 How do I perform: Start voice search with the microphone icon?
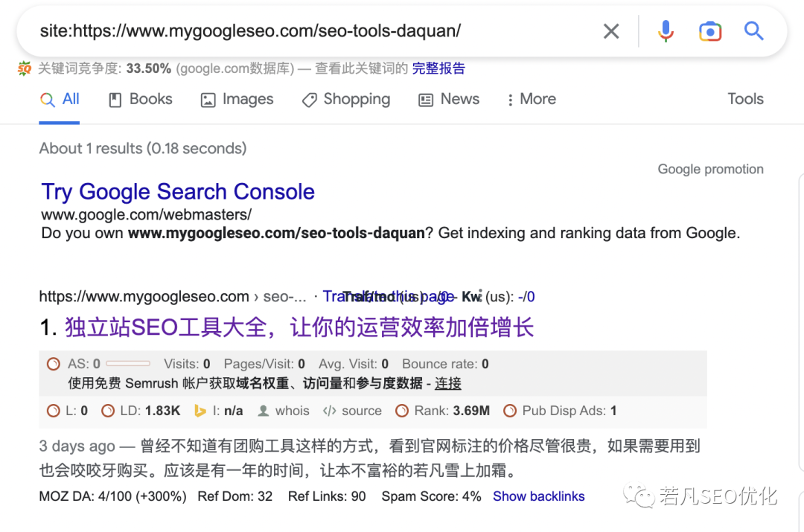tap(666, 31)
